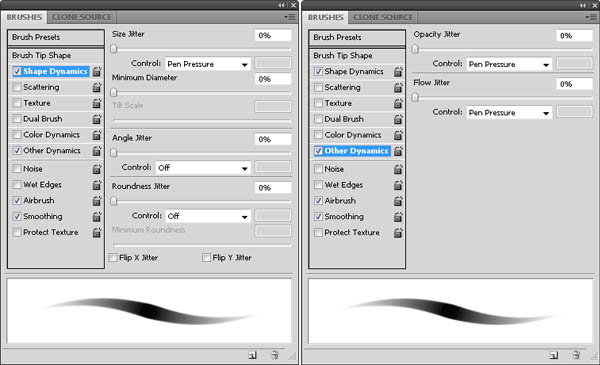Enable Scattering checkbox in left panel
Viewport: 600px width, 365px height.
[x=17, y=87]
